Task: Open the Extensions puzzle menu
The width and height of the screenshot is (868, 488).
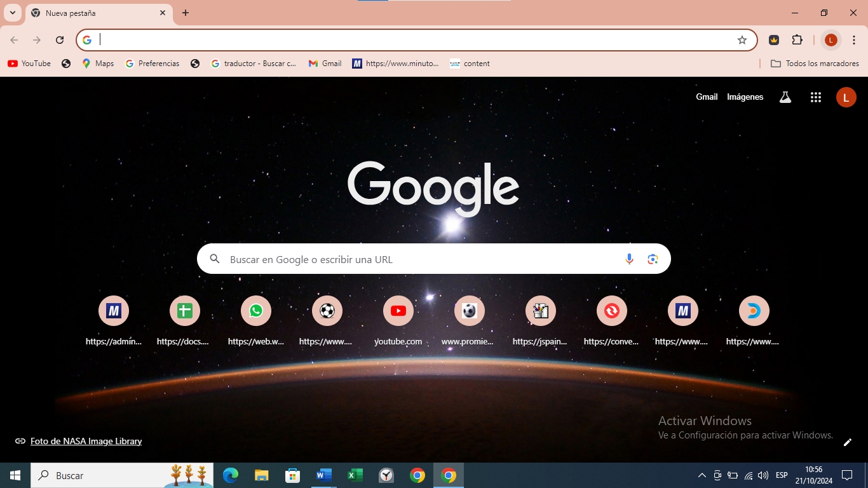Action: point(797,40)
